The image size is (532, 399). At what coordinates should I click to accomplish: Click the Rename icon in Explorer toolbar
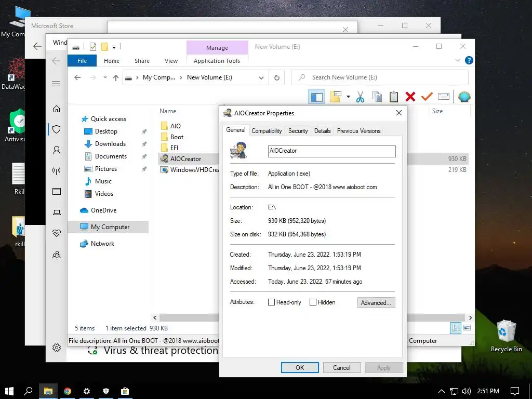point(444,97)
